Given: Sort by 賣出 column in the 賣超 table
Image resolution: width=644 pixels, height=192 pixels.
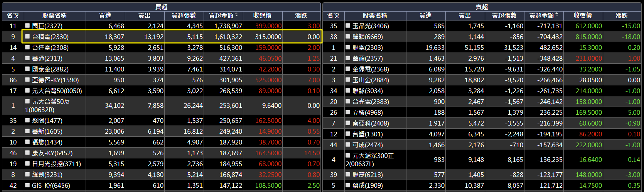Looking at the screenshot, I should (465, 15).
